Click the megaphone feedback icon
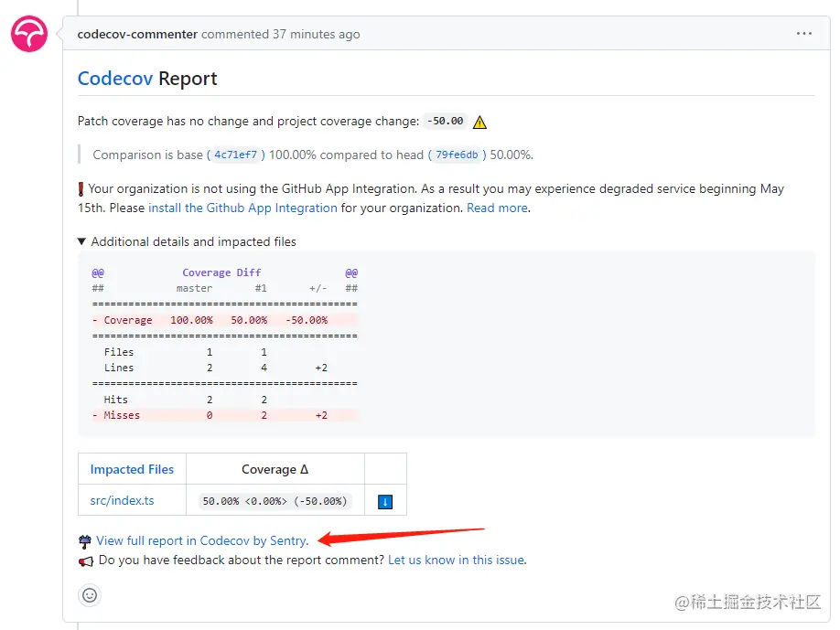Viewport: 840px width, 630px height. pos(86,561)
